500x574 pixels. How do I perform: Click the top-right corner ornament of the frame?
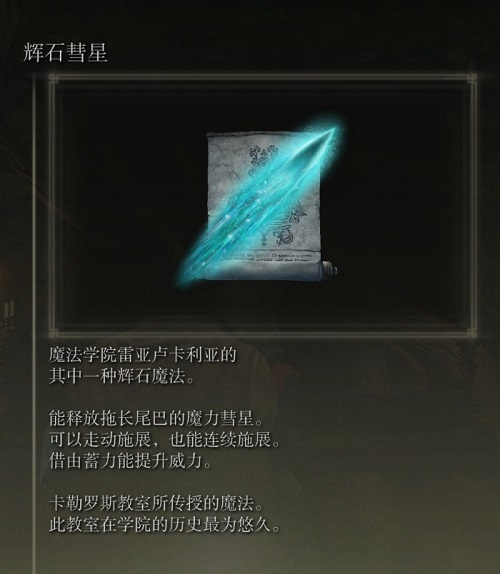(x=471, y=79)
